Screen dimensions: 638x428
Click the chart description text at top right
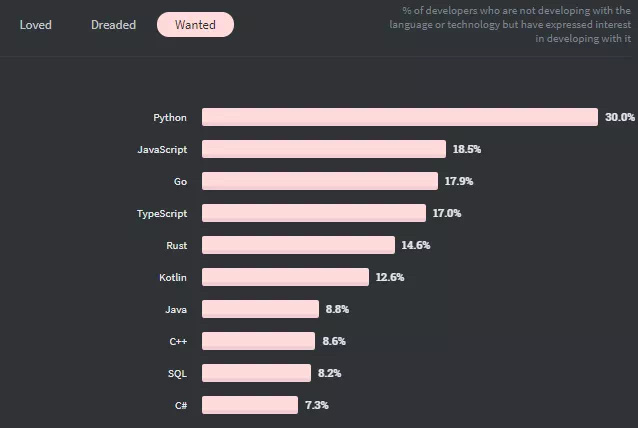[510, 25]
